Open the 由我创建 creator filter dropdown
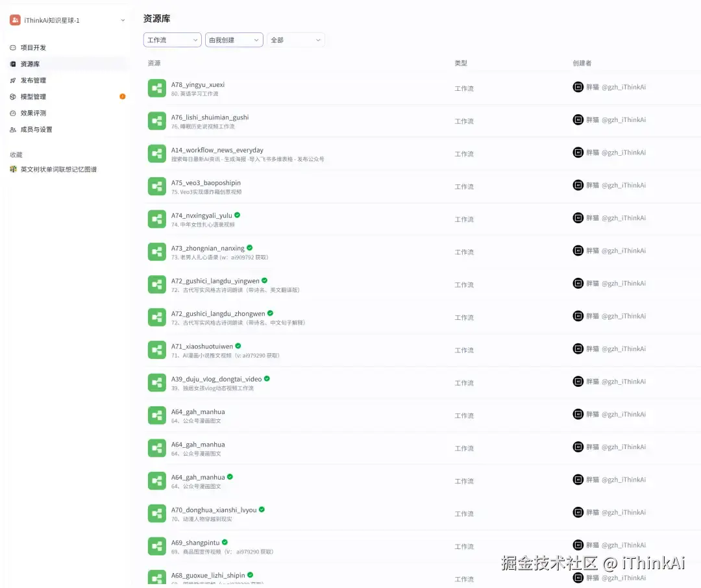Image resolution: width=701 pixels, height=588 pixels. tap(234, 40)
